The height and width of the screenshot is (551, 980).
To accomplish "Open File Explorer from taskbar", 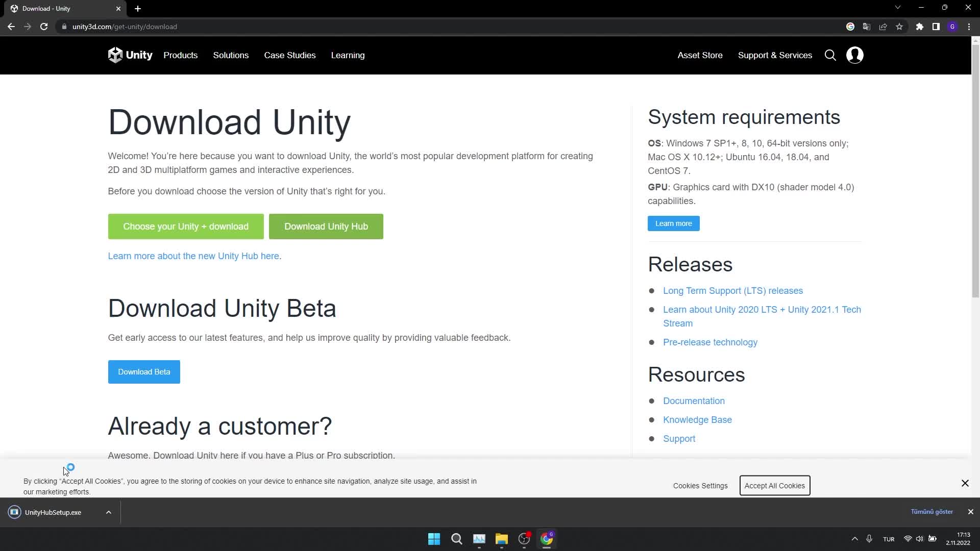I will 502,539.
